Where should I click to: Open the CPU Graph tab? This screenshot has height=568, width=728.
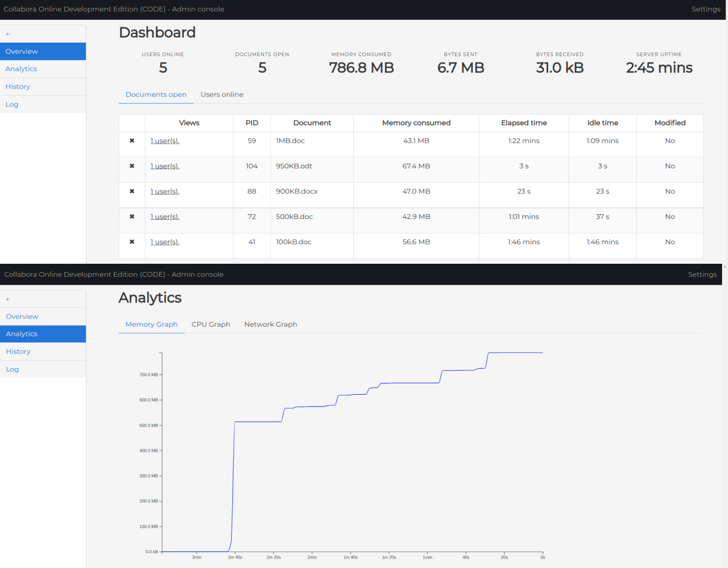point(211,324)
